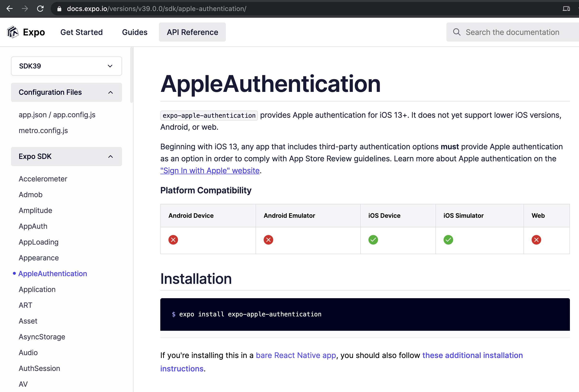579x392 pixels.
Task: Open these additional installation instructions link
Action: click(473, 355)
